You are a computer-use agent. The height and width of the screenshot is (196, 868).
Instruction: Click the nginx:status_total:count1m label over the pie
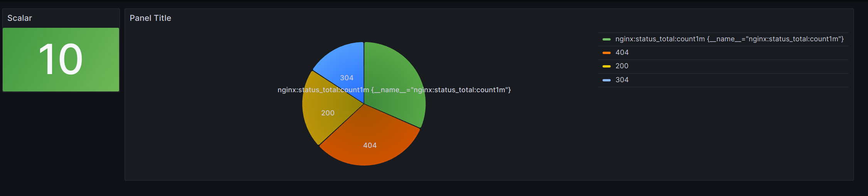394,90
